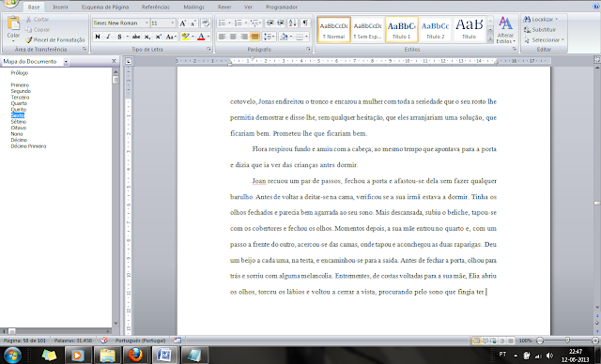
Task: Click the zoom slider handle
Action: (x=567, y=341)
